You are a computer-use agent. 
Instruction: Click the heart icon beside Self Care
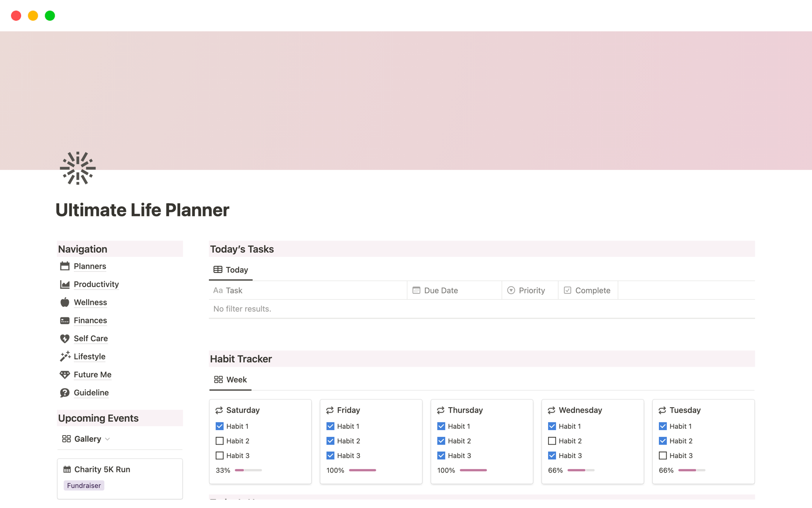tap(65, 339)
